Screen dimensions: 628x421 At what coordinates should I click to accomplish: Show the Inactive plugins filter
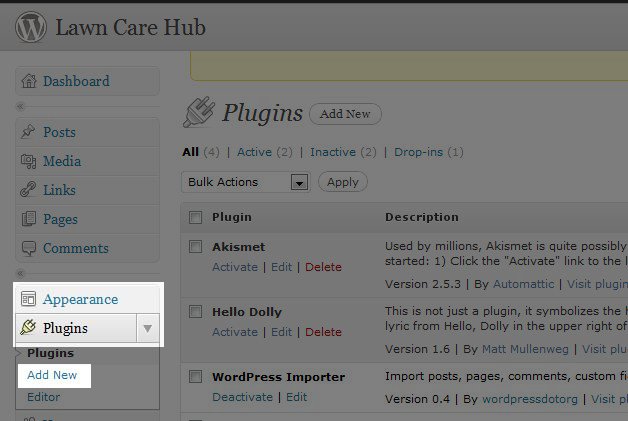click(x=332, y=152)
